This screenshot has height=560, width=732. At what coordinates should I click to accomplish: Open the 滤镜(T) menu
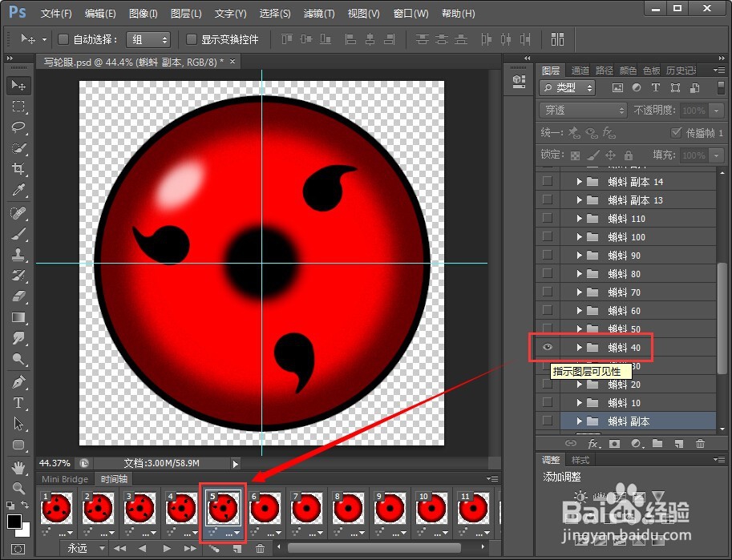319,14
